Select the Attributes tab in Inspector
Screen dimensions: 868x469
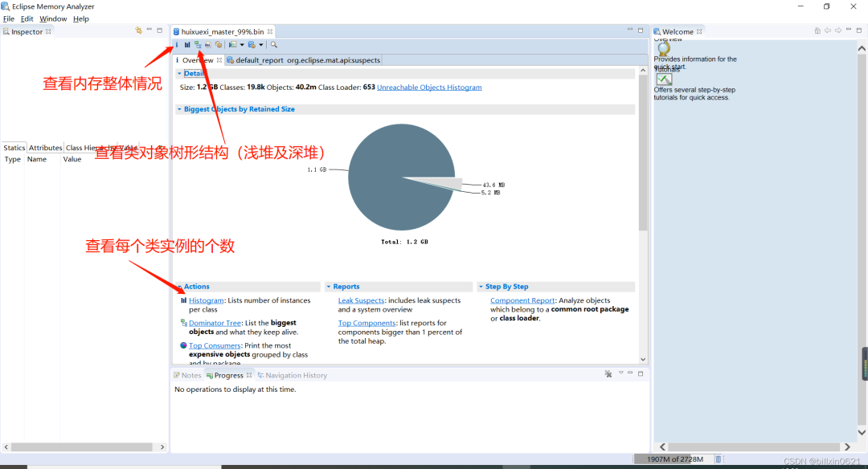[45, 148]
